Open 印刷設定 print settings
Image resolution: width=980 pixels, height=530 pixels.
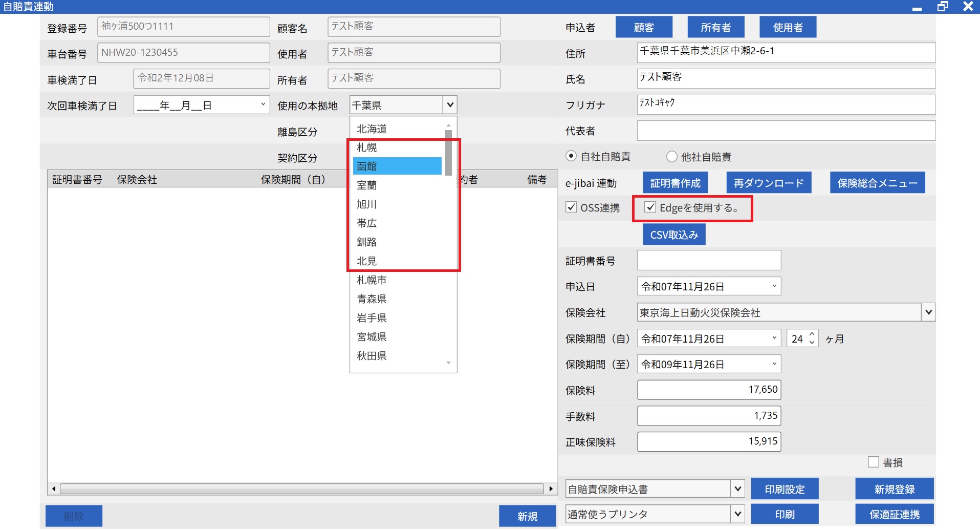click(784, 489)
